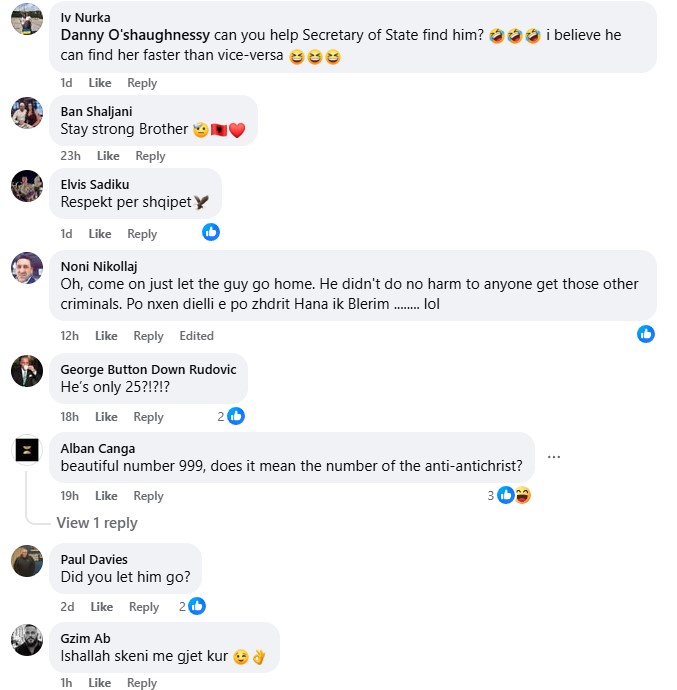Image resolution: width=677 pixels, height=690 pixels.
Task: Click the like reaction icon on Noni Nikollaj's comment
Action: [x=646, y=334]
